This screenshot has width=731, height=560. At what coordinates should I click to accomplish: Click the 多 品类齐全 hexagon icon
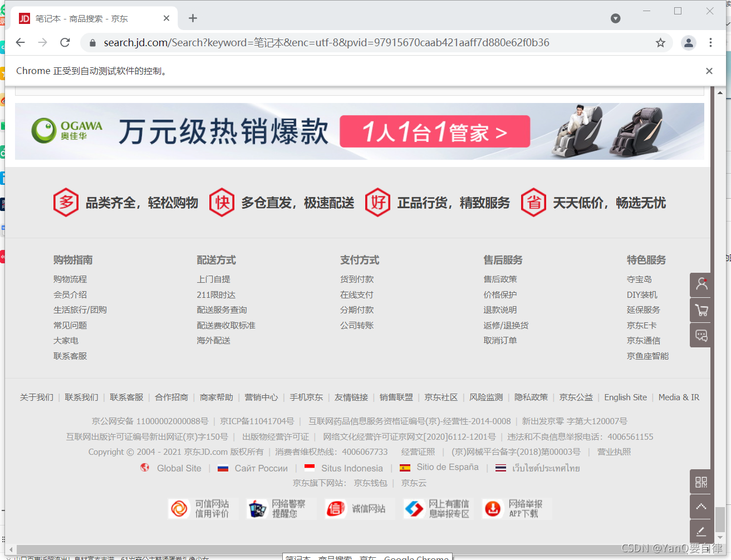point(66,203)
